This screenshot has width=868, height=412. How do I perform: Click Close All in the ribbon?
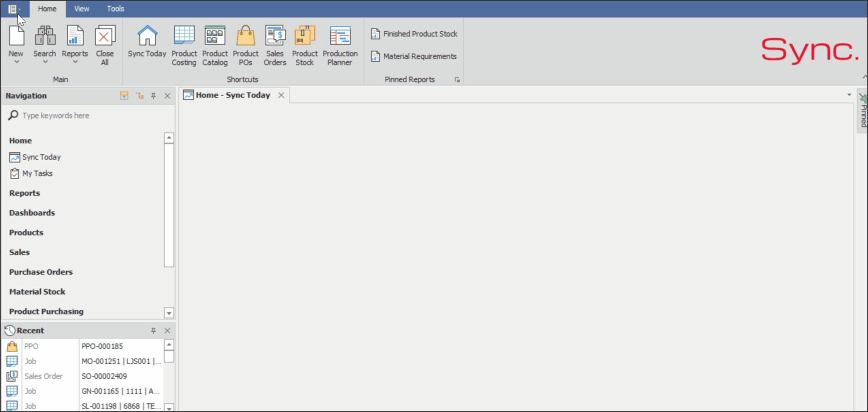pyautogui.click(x=105, y=45)
